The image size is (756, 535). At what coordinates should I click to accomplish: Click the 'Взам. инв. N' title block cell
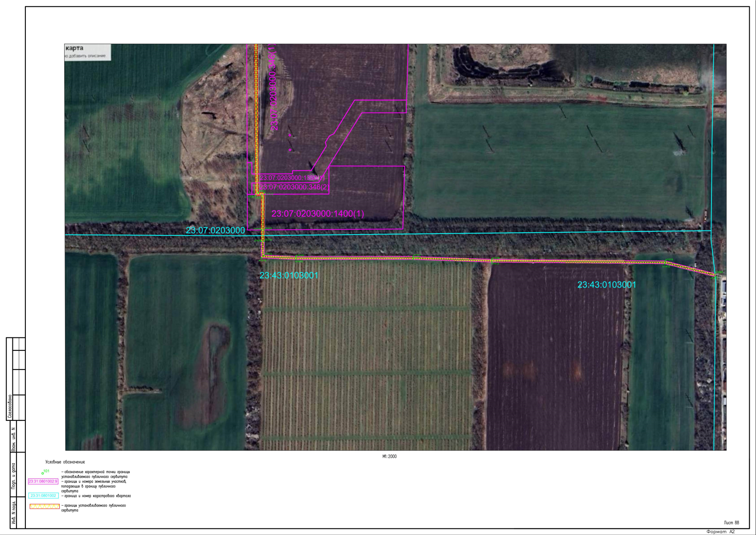coord(13,440)
